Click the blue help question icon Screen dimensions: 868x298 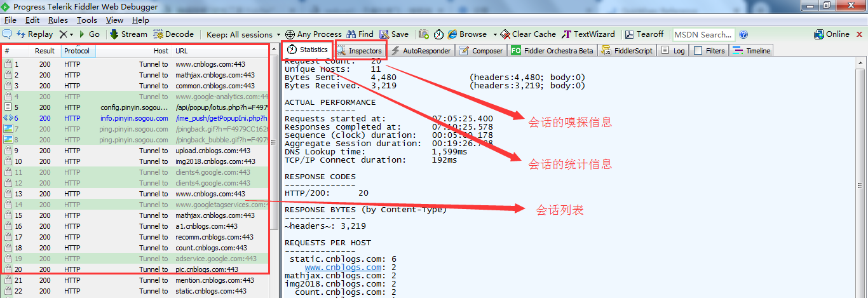tap(743, 34)
